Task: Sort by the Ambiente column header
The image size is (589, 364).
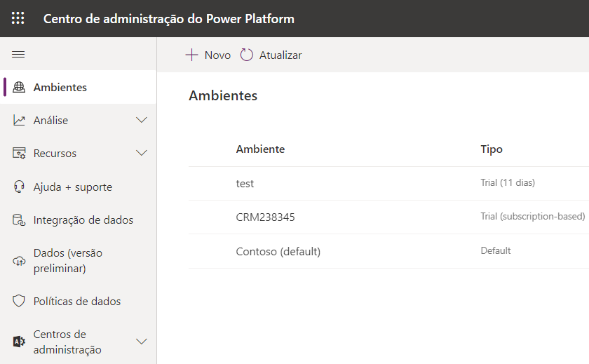Action: click(260, 149)
